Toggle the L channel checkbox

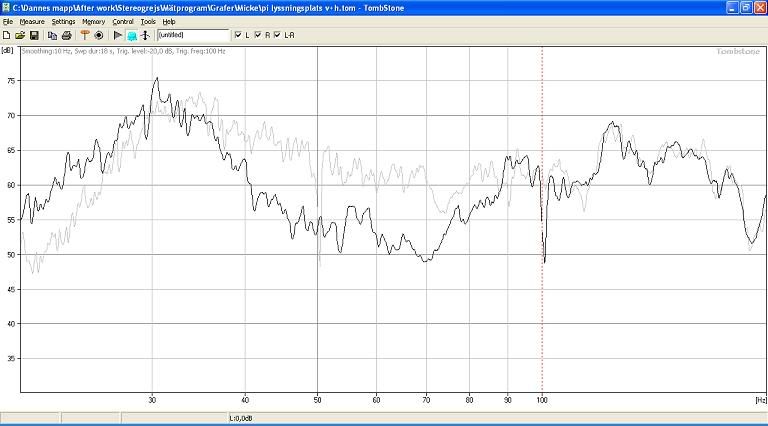(236, 35)
